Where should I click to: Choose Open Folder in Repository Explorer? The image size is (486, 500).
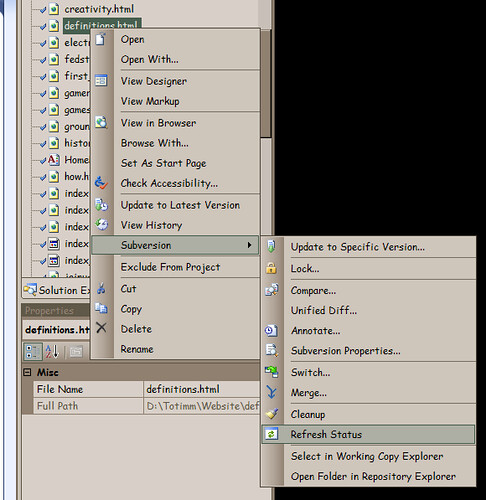point(368,476)
